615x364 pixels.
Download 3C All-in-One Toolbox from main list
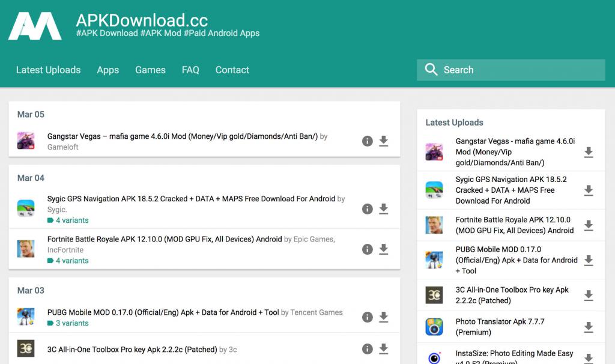coord(384,349)
